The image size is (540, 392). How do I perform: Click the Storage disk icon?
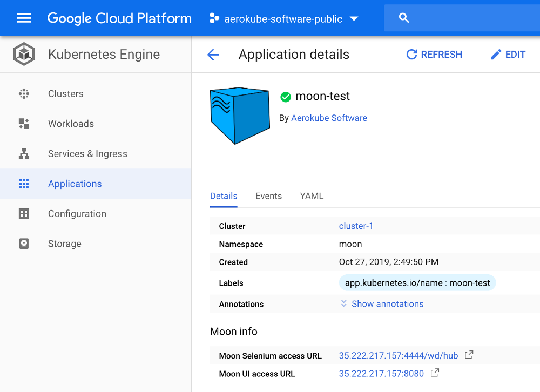24,244
